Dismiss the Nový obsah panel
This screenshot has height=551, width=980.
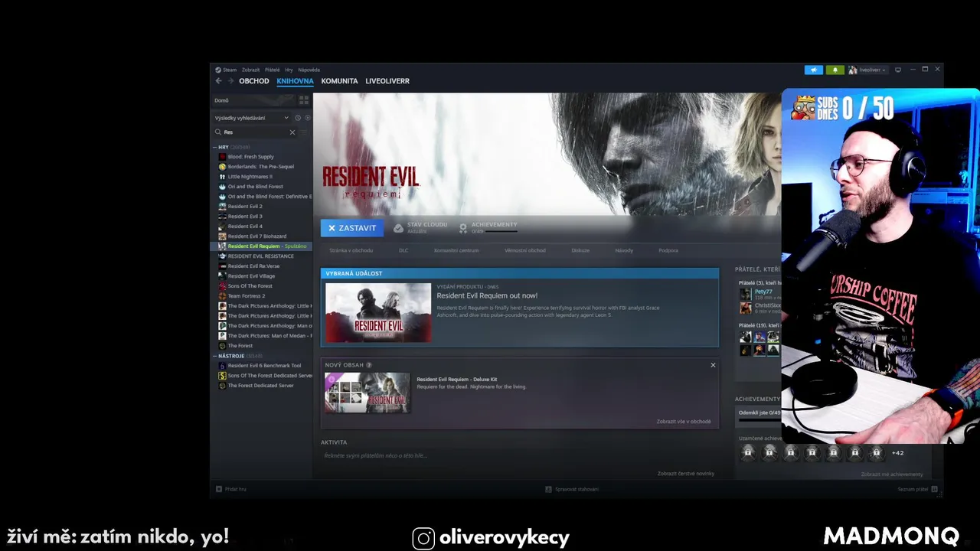click(713, 365)
